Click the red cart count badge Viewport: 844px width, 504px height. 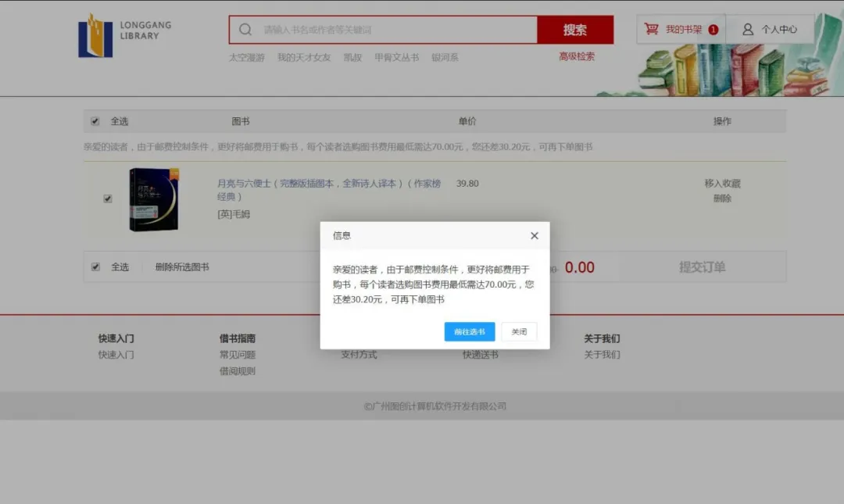click(713, 30)
